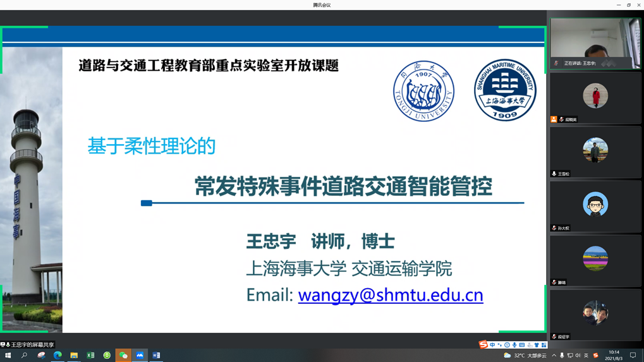Select the speaker video thumbnail of 王忠宇

[595, 43]
